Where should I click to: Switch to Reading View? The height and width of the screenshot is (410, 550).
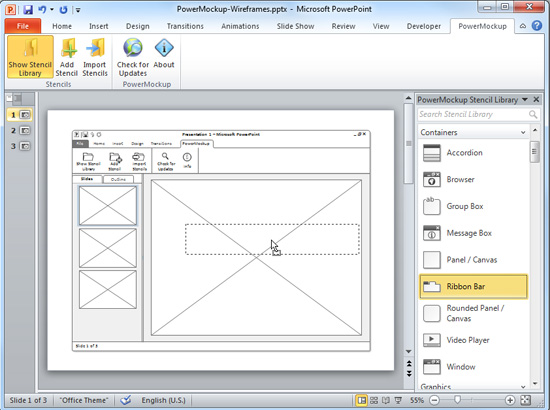pyautogui.click(x=386, y=400)
